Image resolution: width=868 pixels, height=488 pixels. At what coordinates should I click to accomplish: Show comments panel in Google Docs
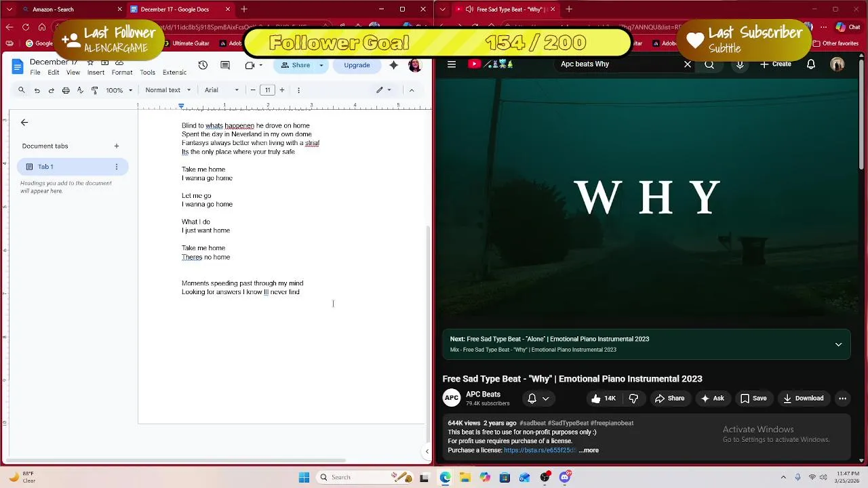[225, 65]
